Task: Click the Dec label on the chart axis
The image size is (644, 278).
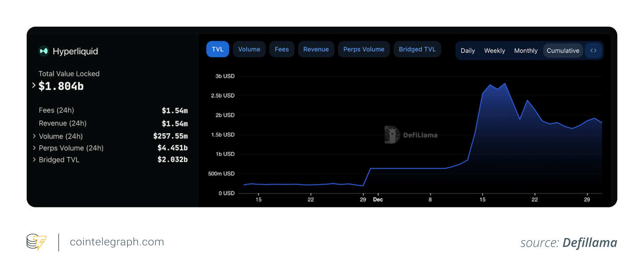Action: pyautogui.click(x=378, y=200)
